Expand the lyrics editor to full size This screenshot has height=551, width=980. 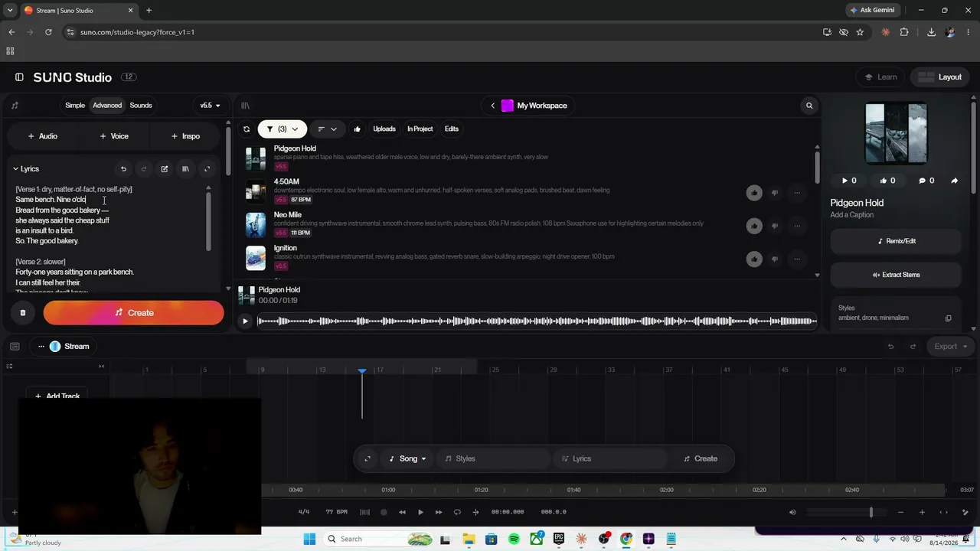coord(207,169)
